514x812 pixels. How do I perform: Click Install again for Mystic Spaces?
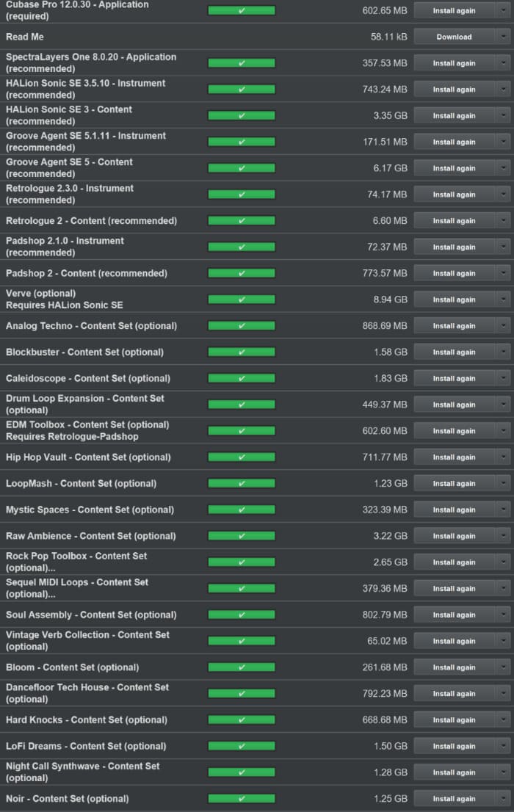(x=455, y=510)
